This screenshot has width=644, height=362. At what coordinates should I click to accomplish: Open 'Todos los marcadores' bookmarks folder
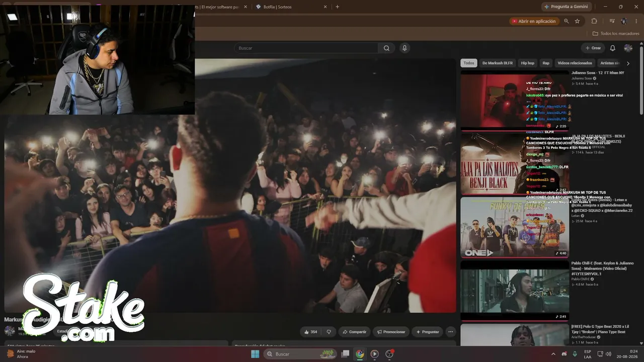[x=616, y=34]
